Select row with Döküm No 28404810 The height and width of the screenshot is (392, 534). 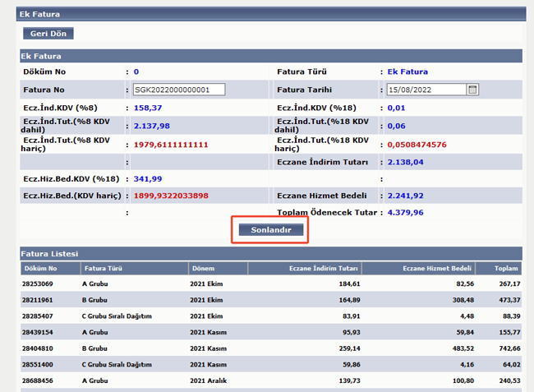pos(271,348)
